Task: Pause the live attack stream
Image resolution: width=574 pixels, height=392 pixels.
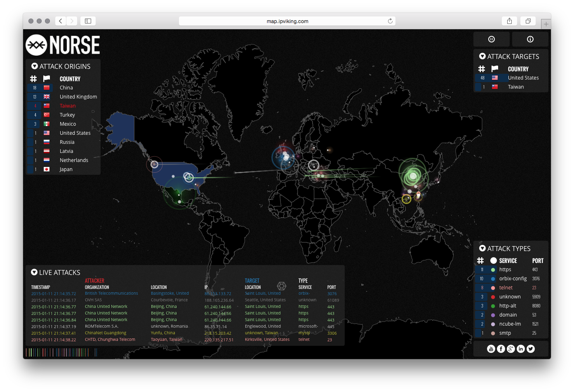Action: coord(491,39)
